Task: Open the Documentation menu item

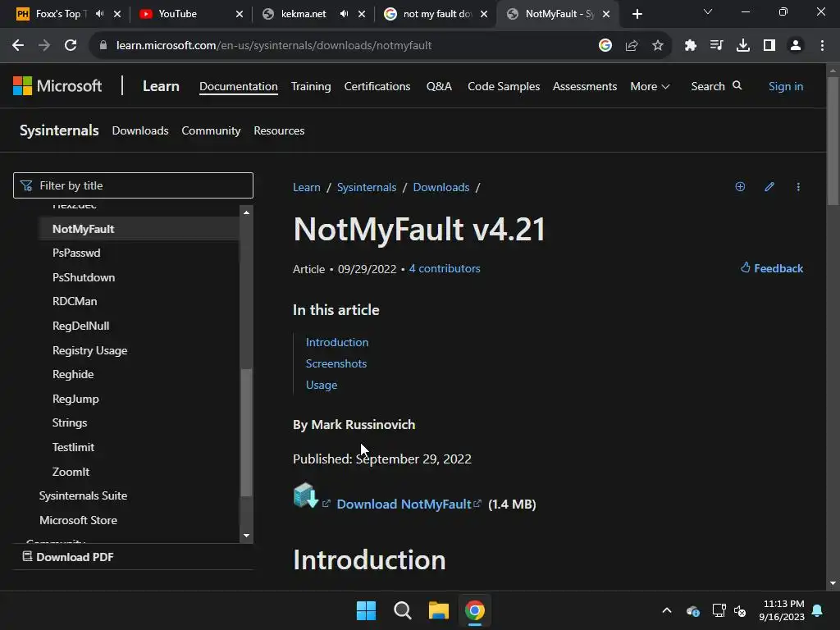Action: [239, 86]
